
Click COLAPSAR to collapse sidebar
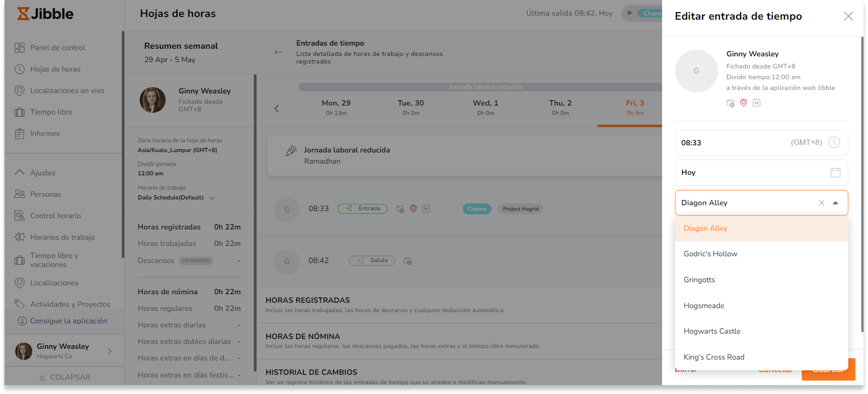click(x=65, y=377)
